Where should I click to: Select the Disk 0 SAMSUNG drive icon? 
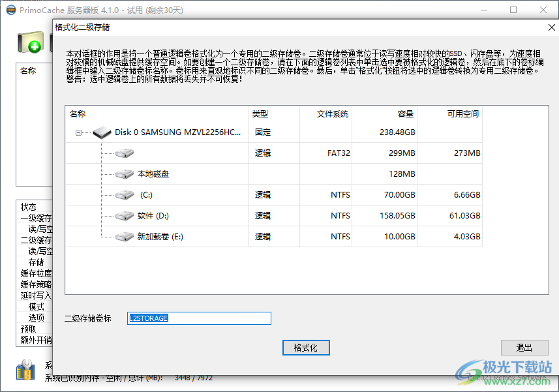(102, 132)
